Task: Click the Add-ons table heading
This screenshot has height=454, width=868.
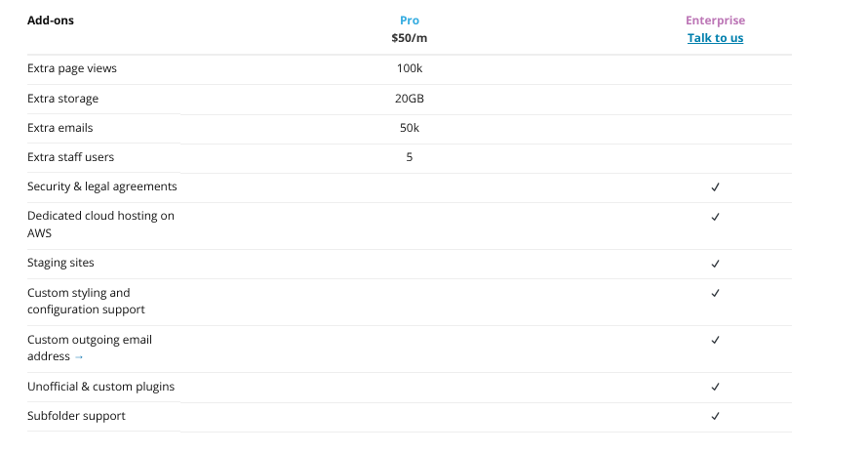Action: click(51, 20)
